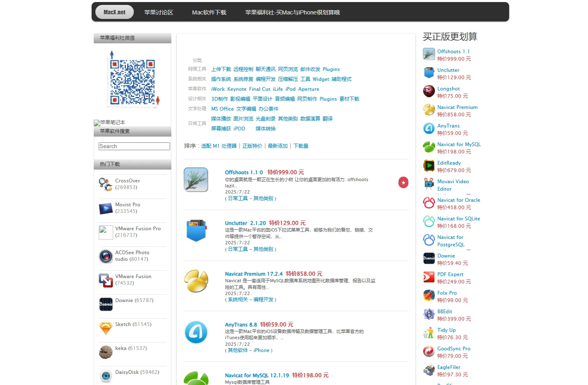Click the Folx Pro rocket icon
Viewport: 588px width, 385px height.
click(x=429, y=295)
